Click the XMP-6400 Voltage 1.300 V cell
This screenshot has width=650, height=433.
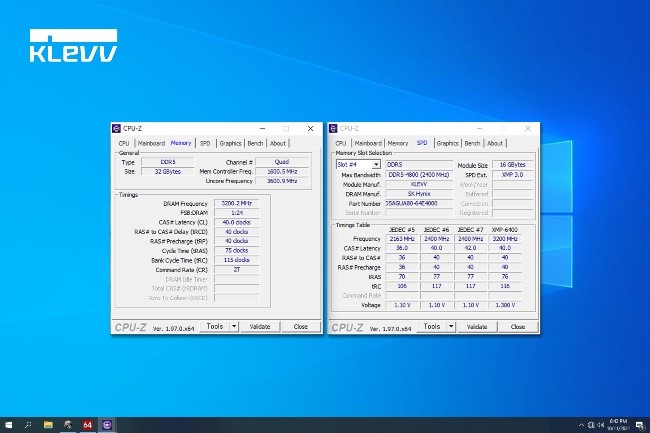505,305
